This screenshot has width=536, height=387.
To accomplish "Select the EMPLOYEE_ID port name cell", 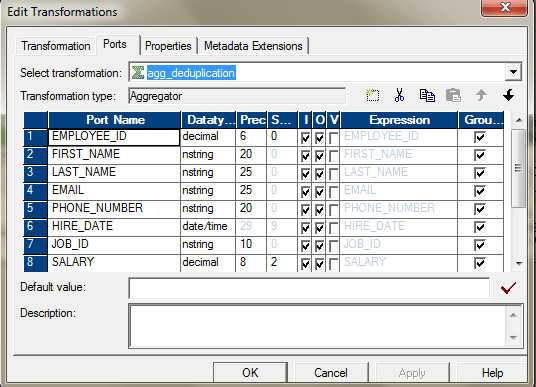I will [x=114, y=137].
